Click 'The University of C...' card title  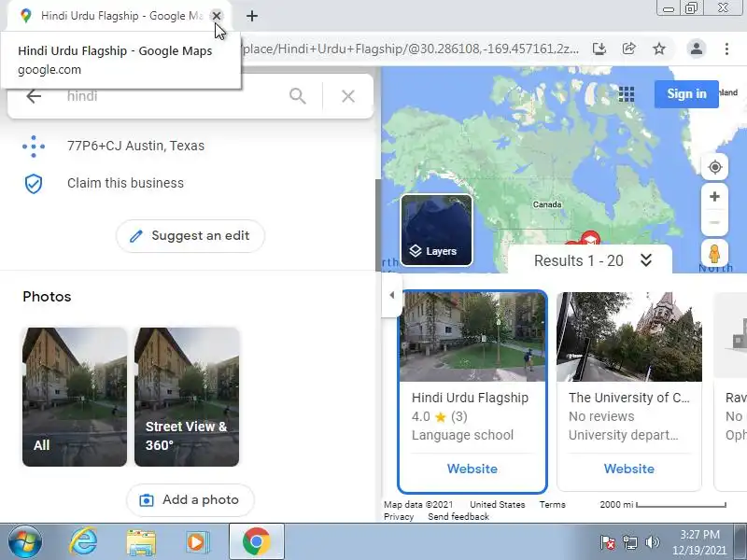click(x=628, y=398)
